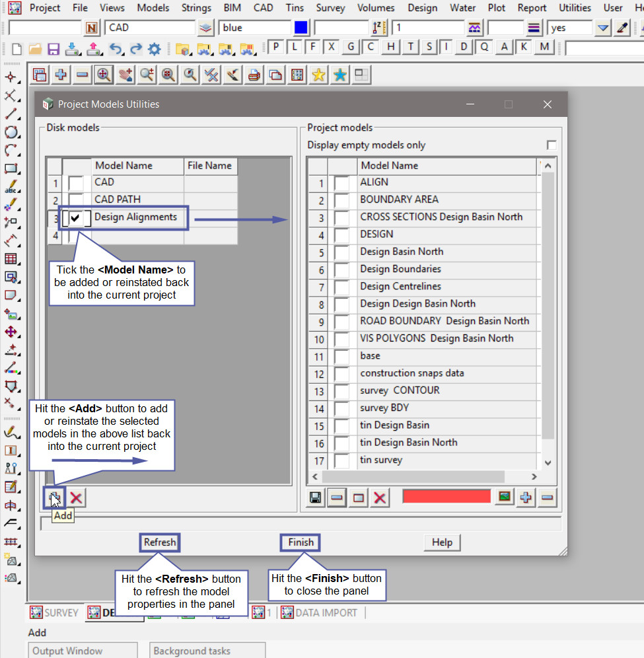
Task: Untick the Design Alignments disk model checkbox
Action: click(77, 217)
